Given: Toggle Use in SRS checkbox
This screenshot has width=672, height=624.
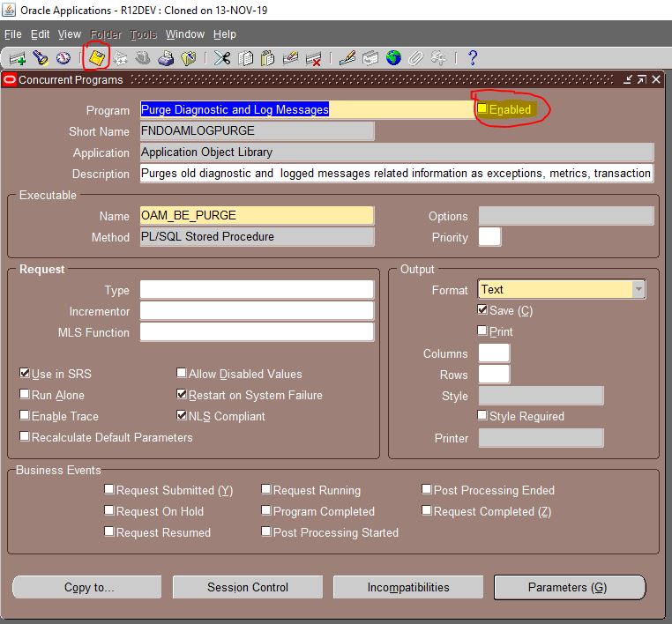Looking at the screenshot, I should (x=25, y=373).
